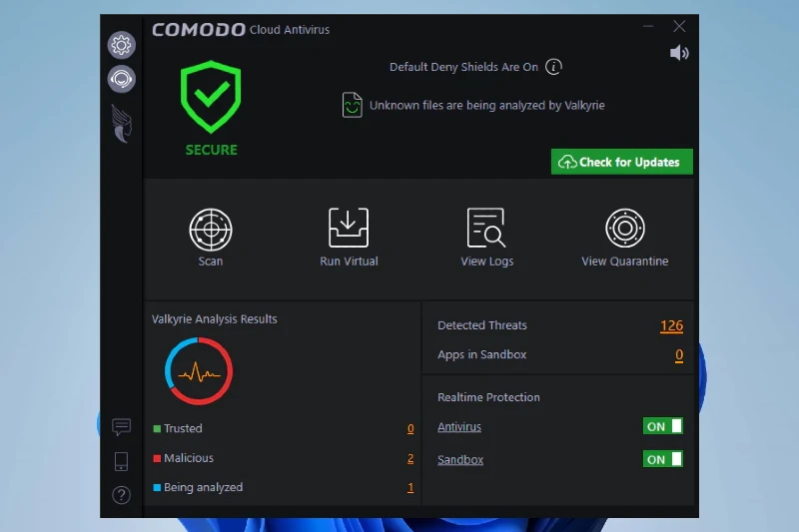Open View Quarantine circular icon
The width and height of the screenshot is (799, 532).
[x=625, y=228]
